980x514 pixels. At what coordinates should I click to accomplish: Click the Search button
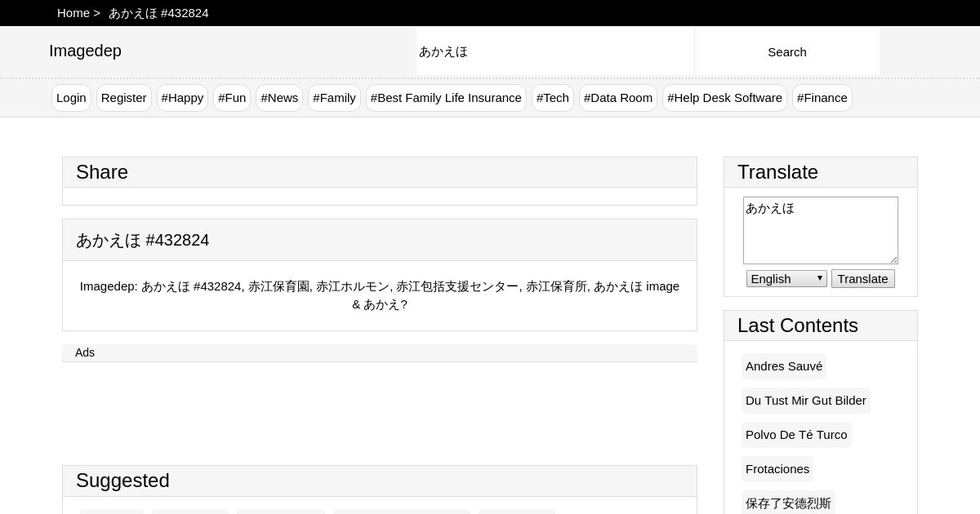coord(787,51)
